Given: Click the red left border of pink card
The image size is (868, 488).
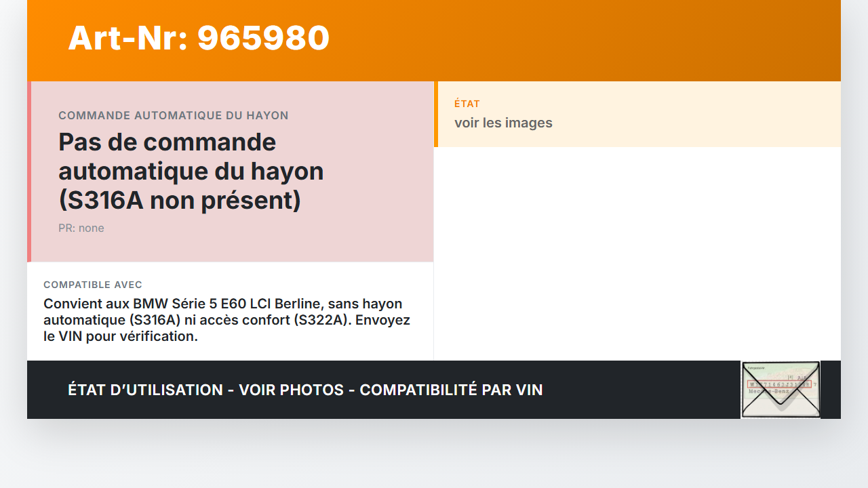Looking at the screenshot, I should click(x=29, y=171).
